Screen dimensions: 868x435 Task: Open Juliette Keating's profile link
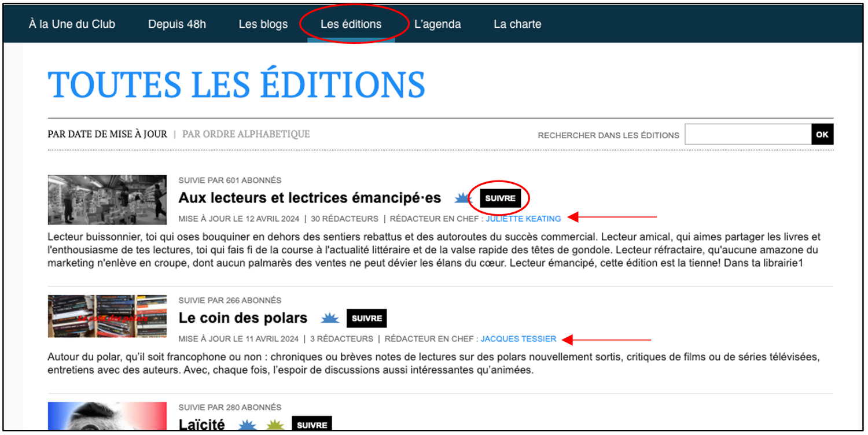524,219
